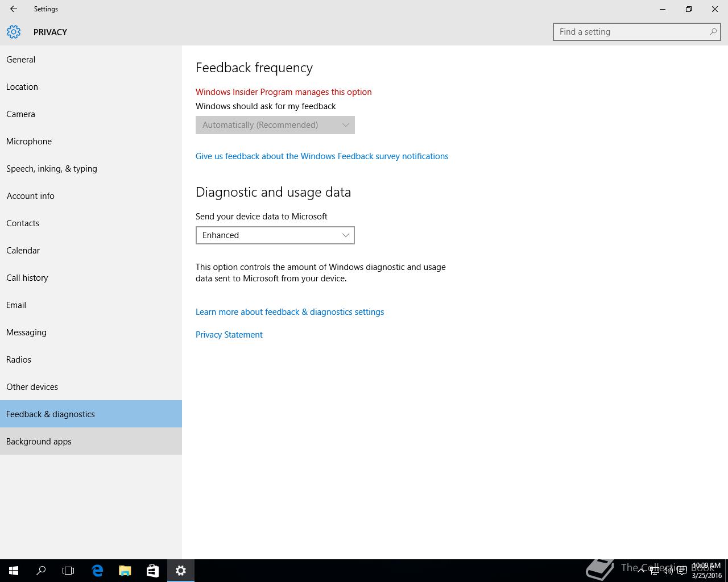Open the Account info section
Screen dimensions: 728x582
click(91, 196)
